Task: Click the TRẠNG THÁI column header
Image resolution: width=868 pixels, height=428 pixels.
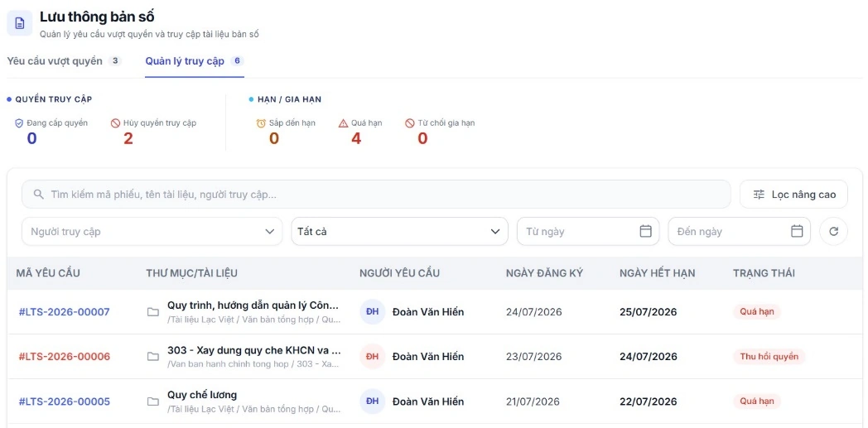Action: [764, 273]
